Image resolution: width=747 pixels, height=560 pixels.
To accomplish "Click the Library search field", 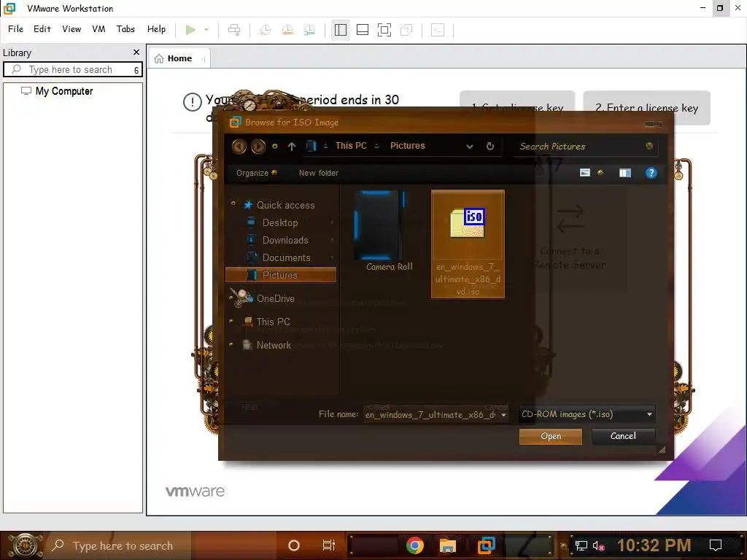I will point(71,69).
